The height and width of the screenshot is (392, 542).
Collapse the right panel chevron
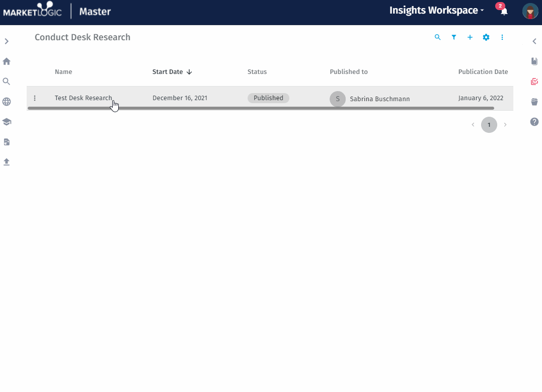click(x=534, y=41)
